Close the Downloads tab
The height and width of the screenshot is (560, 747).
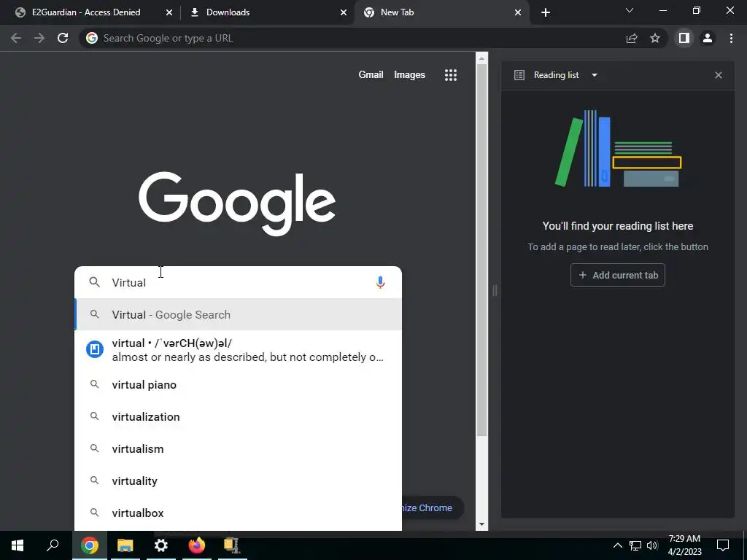(344, 12)
